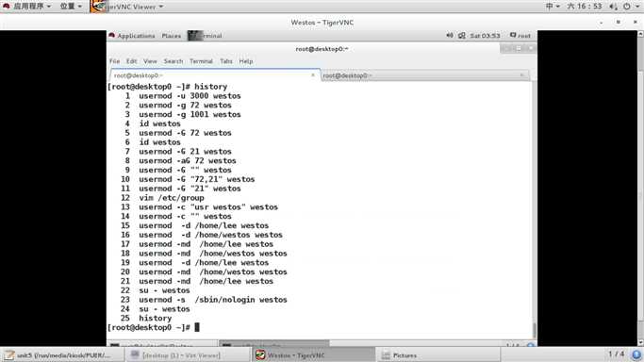Open the terminal Search menu

coord(173,61)
